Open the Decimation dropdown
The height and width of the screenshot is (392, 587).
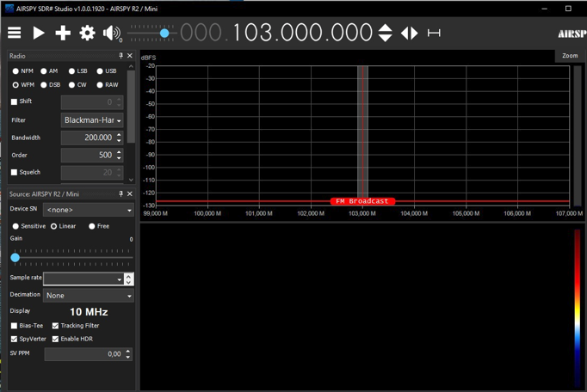point(89,296)
